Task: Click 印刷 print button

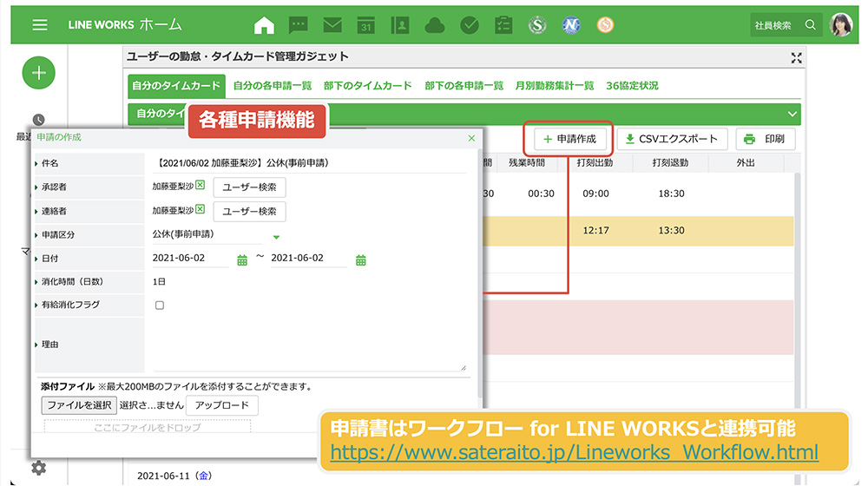Action: 765,139
